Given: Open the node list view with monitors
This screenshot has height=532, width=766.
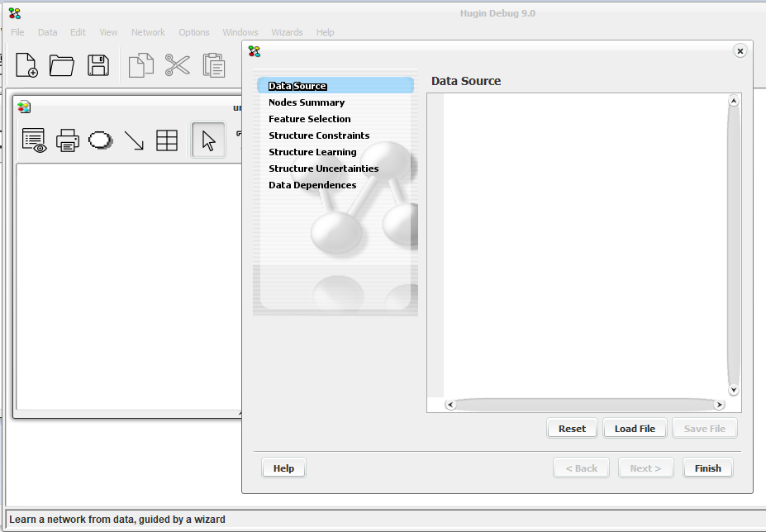Looking at the screenshot, I should click(x=33, y=140).
